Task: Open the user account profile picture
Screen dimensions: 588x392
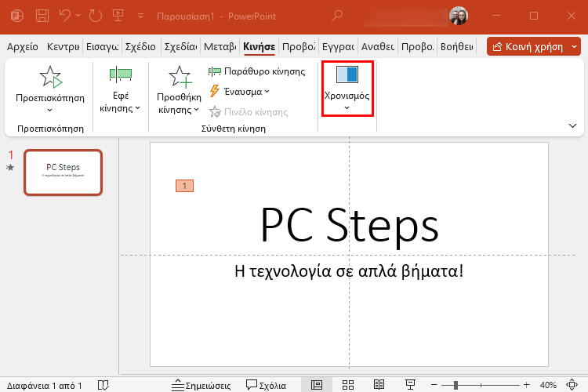Action: pyautogui.click(x=459, y=16)
